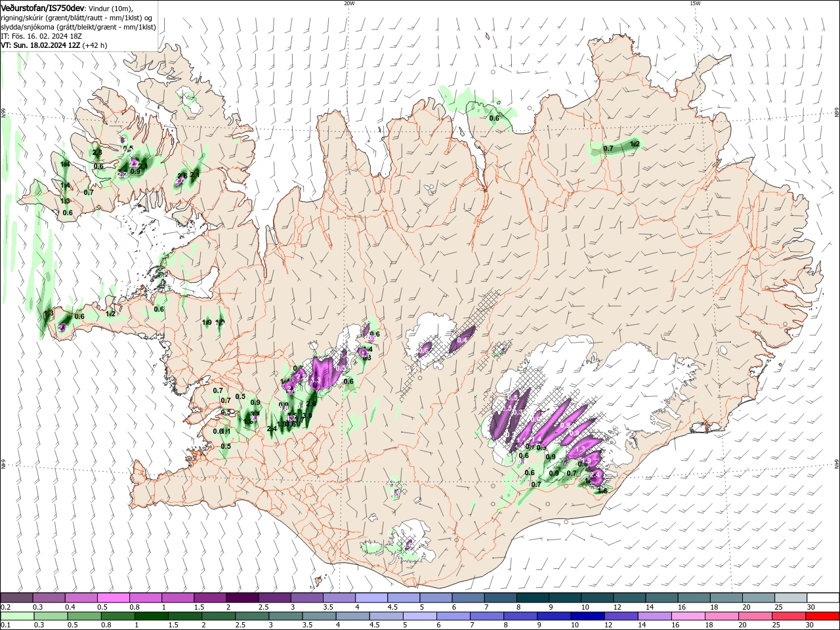Choose the periwinkle 6 swatch in lower legend row
The image size is (840, 630).
453,616
